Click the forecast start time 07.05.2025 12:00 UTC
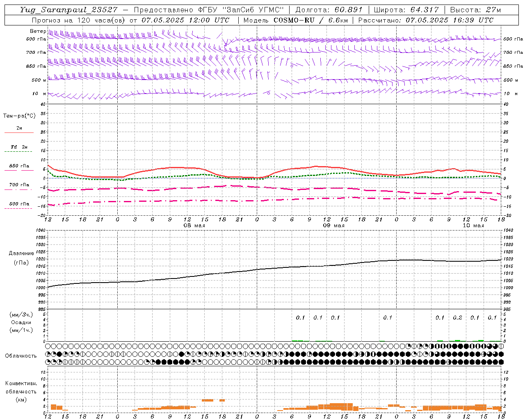 (x=185, y=20)
